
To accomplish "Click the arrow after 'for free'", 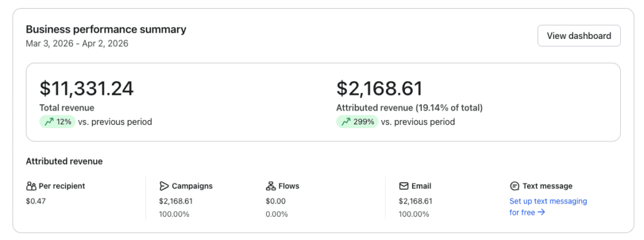I will (541, 212).
